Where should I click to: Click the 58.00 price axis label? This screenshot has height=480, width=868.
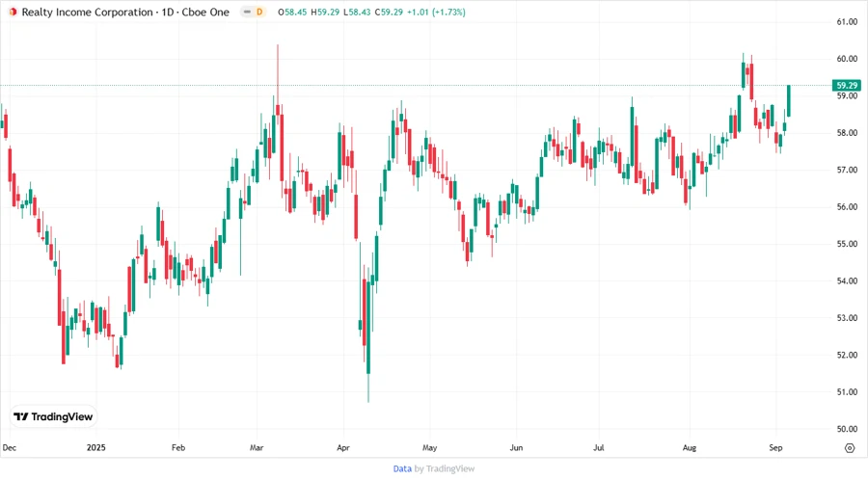click(x=847, y=133)
